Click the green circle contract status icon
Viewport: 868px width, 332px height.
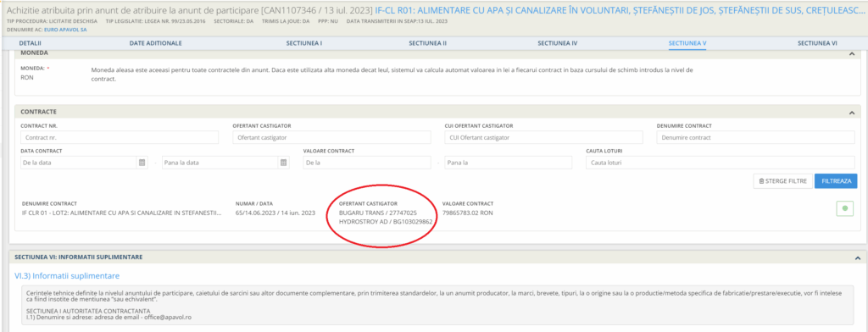844,208
